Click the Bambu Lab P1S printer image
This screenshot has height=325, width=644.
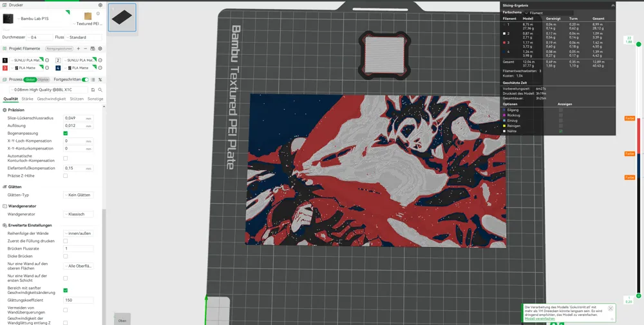tap(8, 19)
